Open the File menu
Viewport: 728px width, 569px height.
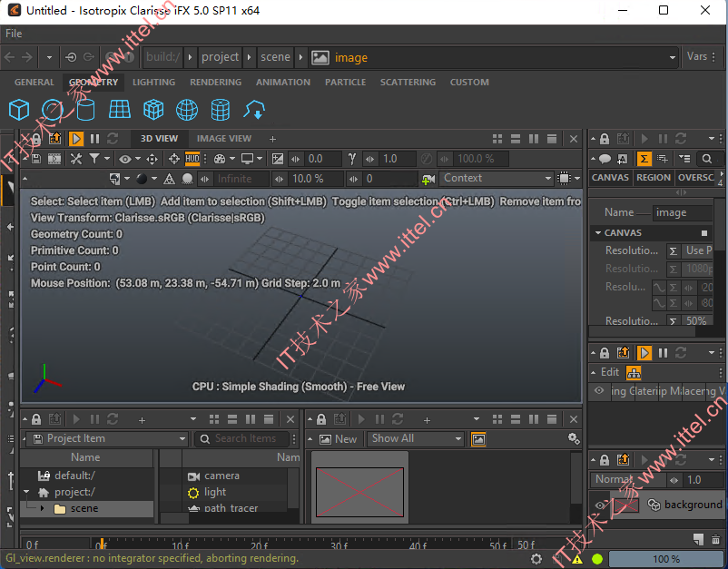click(14, 34)
